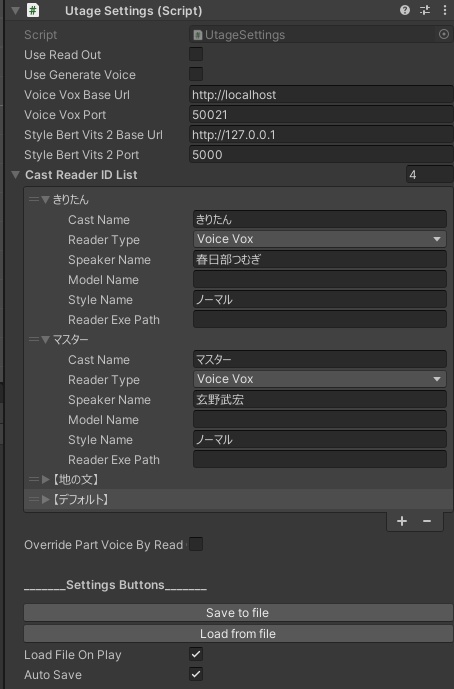
Task: Click the UtageSettings script reference field
Action: tap(321, 35)
